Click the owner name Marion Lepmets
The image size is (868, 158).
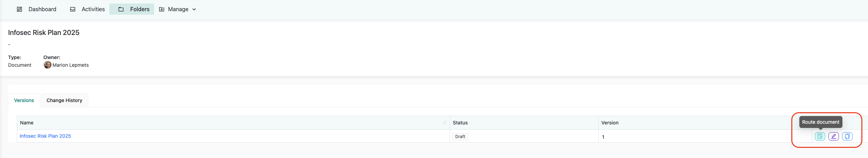(x=70, y=65)
